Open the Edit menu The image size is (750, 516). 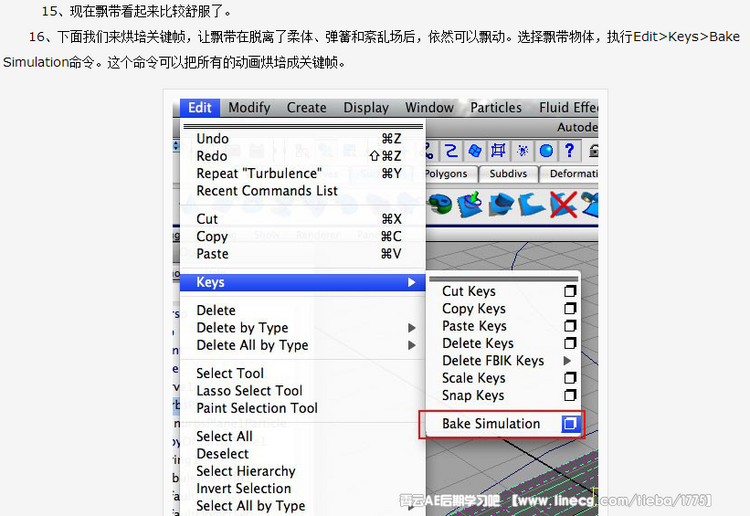pos(200,108)
